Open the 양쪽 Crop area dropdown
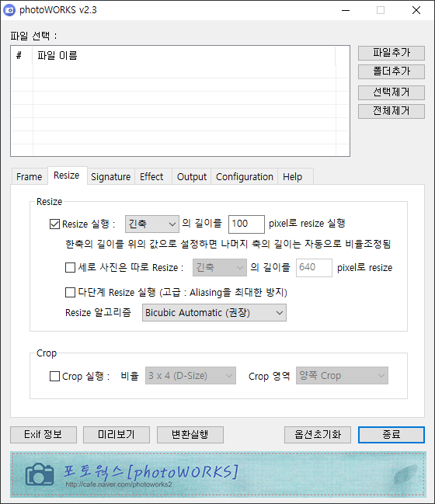 [342, 375]
